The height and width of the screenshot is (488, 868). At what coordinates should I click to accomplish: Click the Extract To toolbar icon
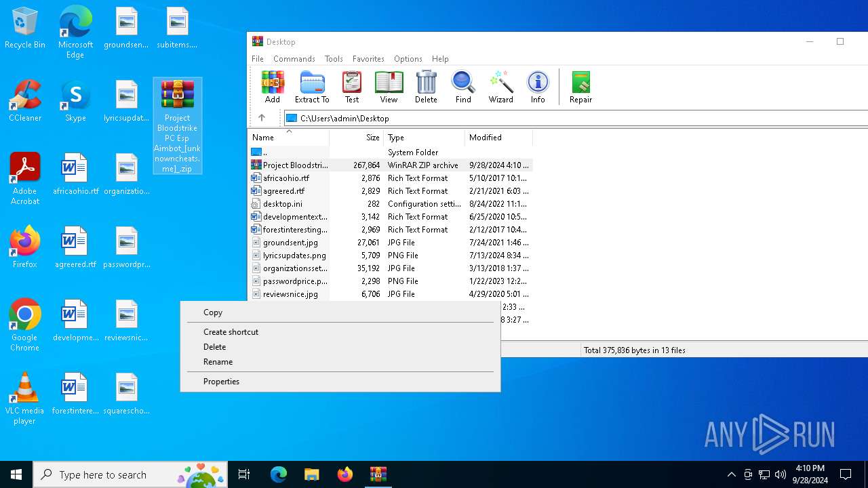click(x=312, y=87)
